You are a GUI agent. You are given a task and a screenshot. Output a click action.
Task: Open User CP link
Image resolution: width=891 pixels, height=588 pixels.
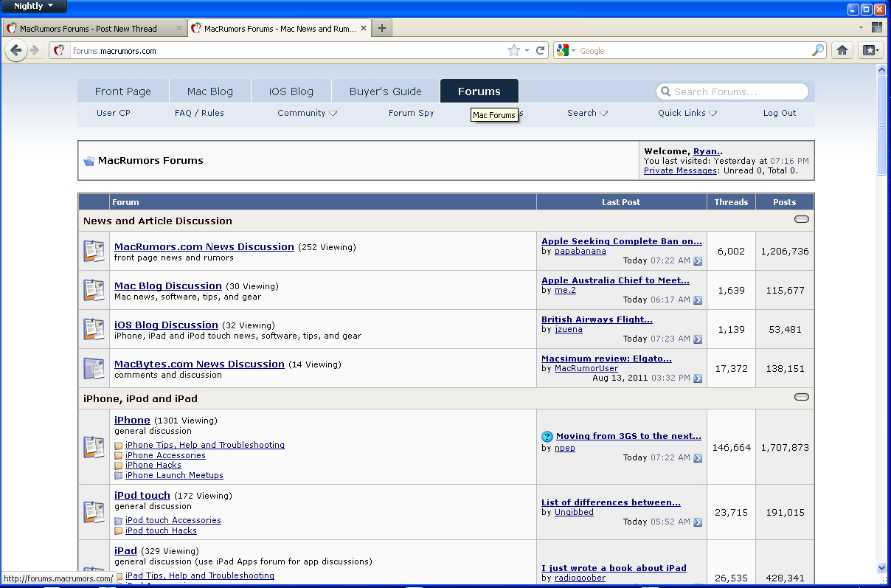point(114,113)
